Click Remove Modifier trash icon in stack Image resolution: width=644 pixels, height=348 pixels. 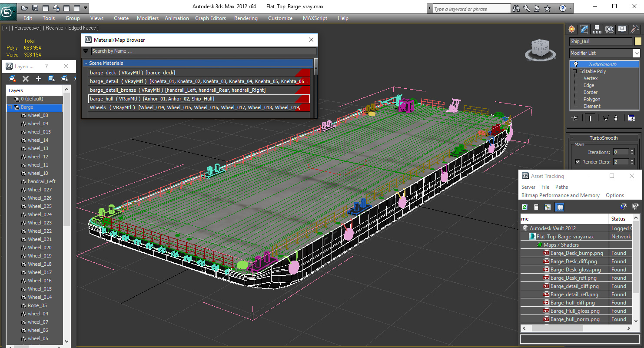coord(616,118)
